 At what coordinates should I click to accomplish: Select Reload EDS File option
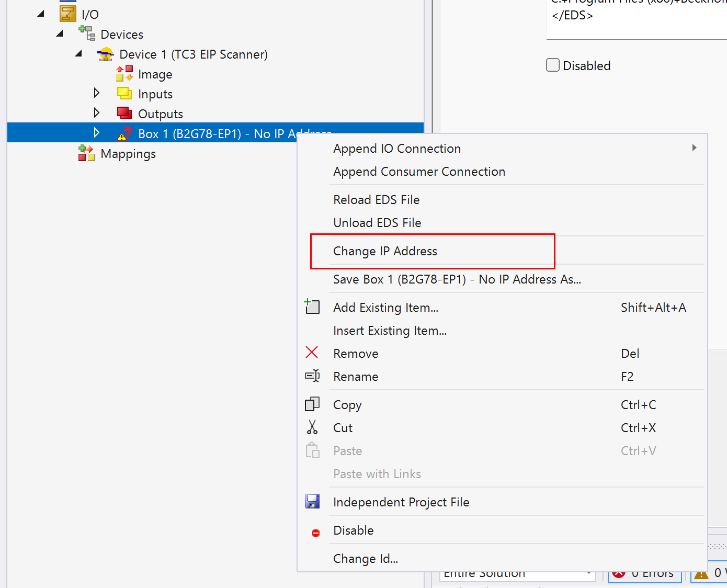[x=376, y=200]
